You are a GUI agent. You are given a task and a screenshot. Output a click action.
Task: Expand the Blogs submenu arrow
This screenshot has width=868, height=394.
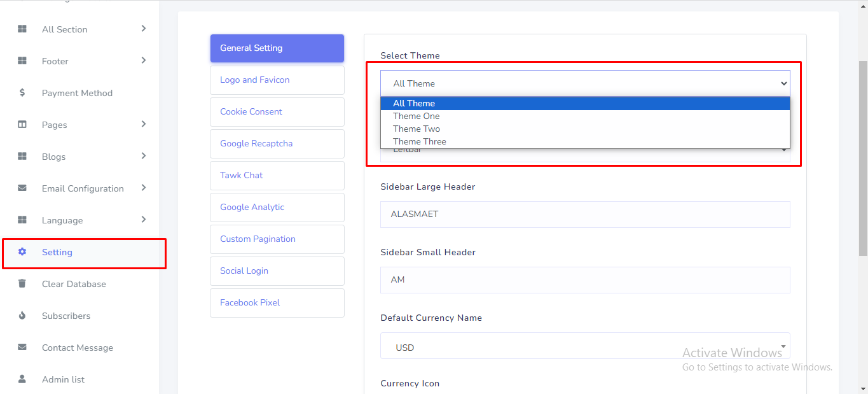tap(144, 156)
